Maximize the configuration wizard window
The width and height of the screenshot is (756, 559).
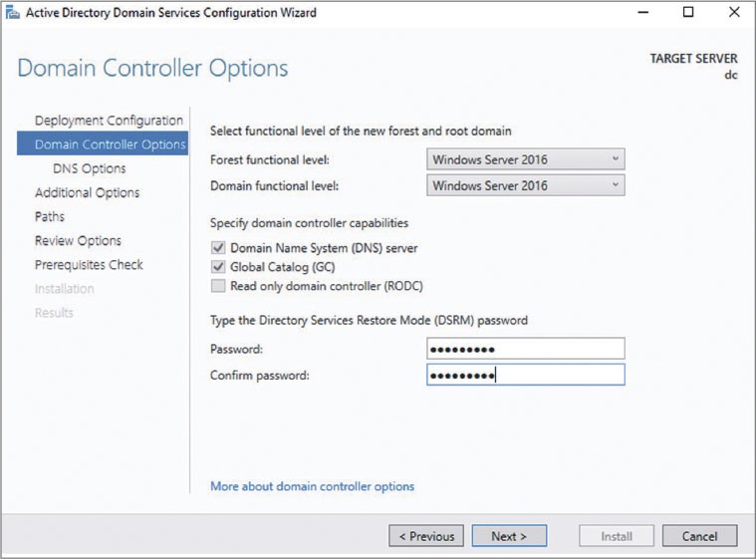[688, 13]
